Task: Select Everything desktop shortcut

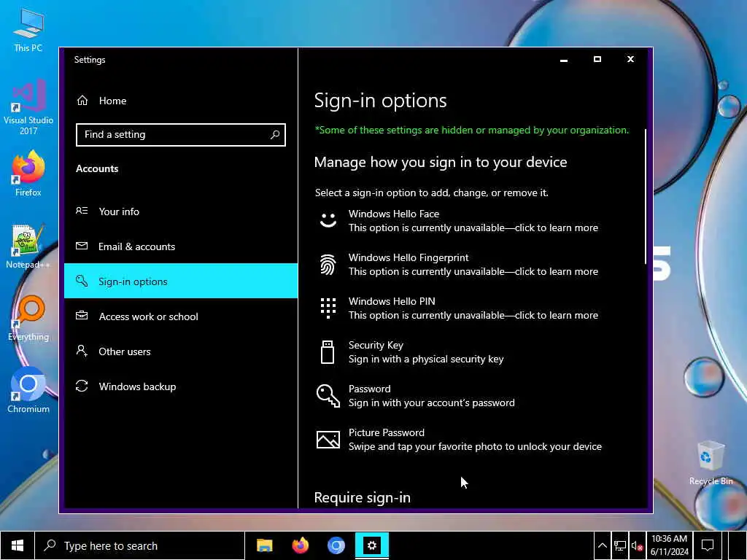Action: click(x=28, y=318)
